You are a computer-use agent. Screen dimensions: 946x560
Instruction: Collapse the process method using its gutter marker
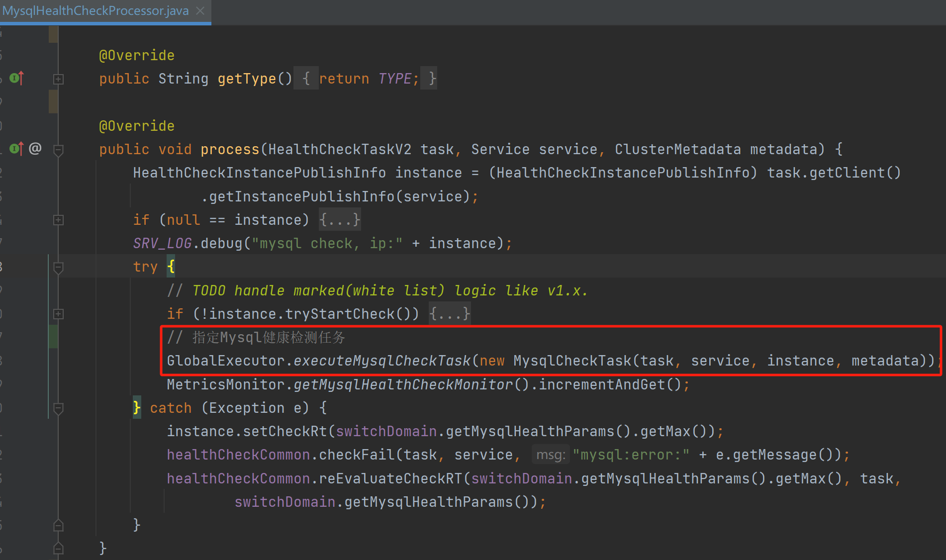click(58, 150)
